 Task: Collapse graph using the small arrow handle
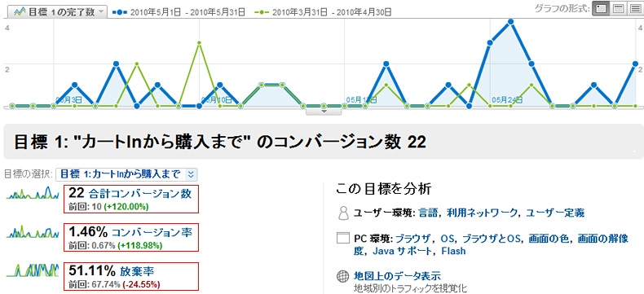(x=324, y=111)
